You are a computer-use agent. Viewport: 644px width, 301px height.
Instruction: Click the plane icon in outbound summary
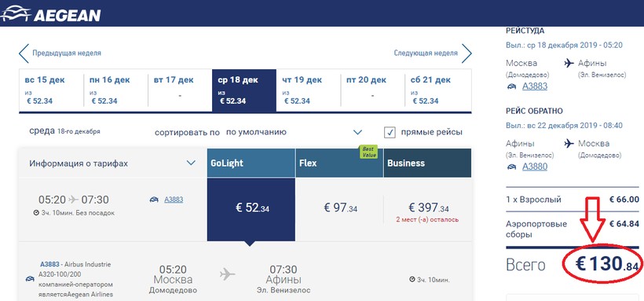(x=569, y=64)
